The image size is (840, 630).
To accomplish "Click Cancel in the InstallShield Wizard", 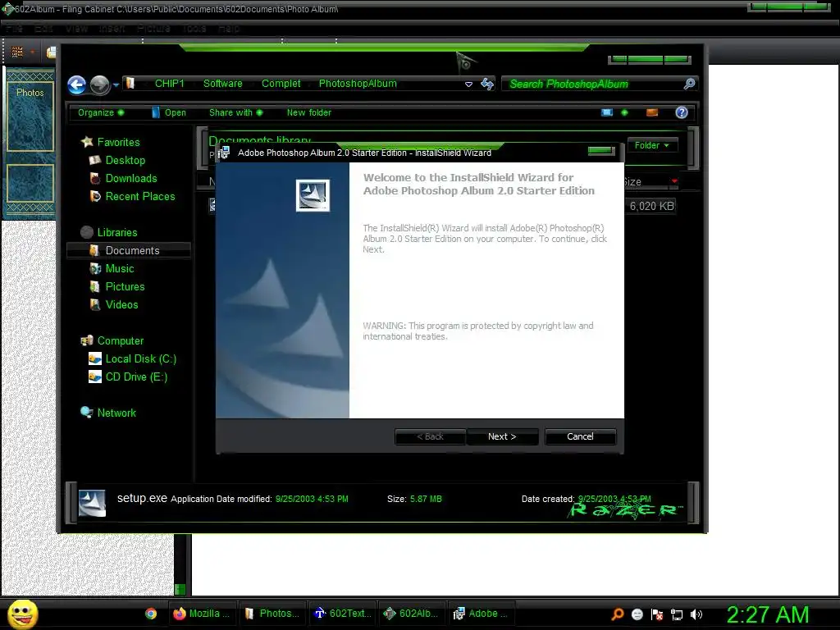I will pos(580,436).
